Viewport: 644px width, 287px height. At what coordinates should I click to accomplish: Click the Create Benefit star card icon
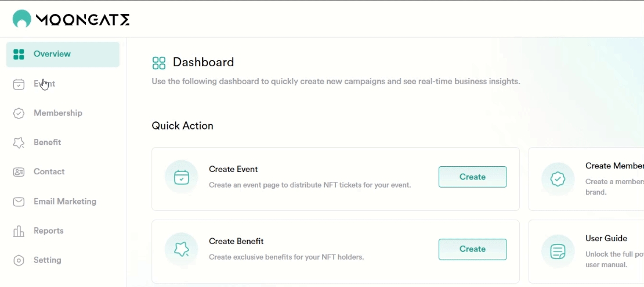tap(182, 249)
